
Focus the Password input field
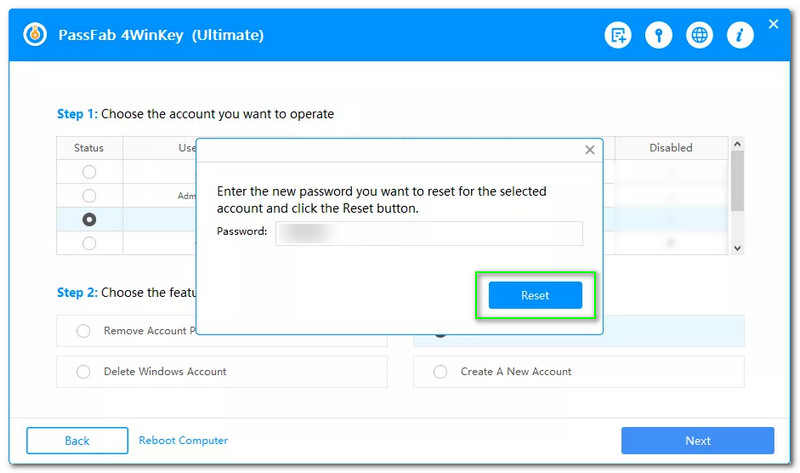coord(428,233)
